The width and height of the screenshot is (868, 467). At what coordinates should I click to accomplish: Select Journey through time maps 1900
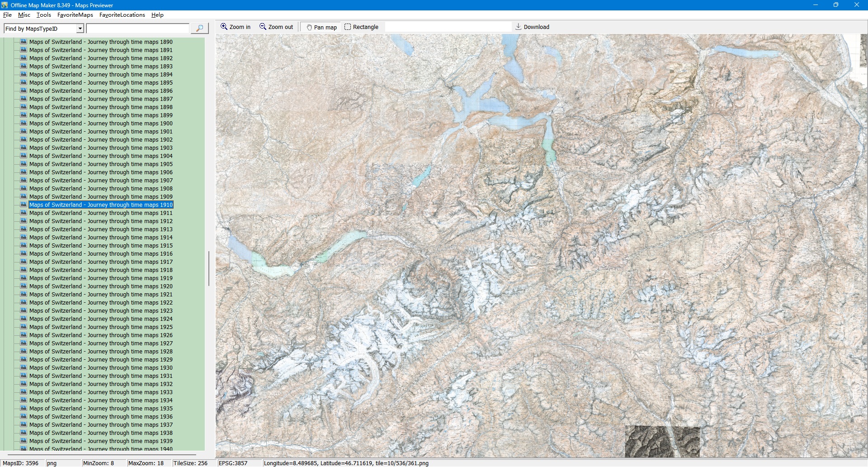click(101, 124)
